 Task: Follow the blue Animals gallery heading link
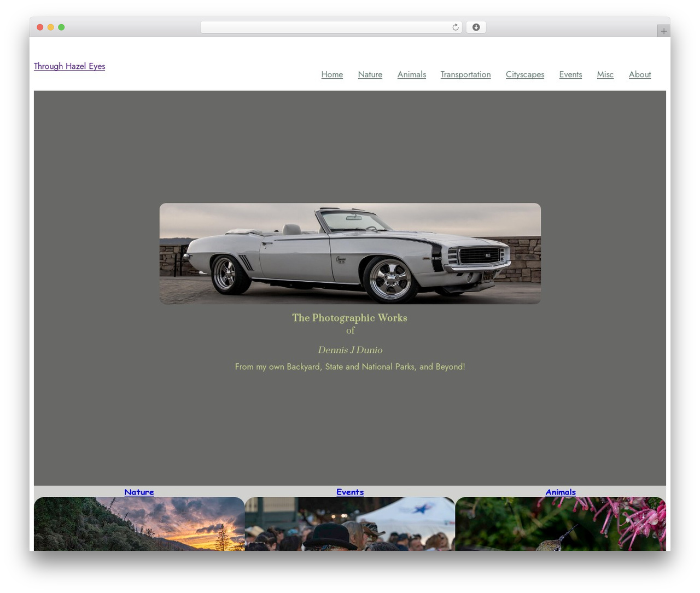tap(561, 492)
